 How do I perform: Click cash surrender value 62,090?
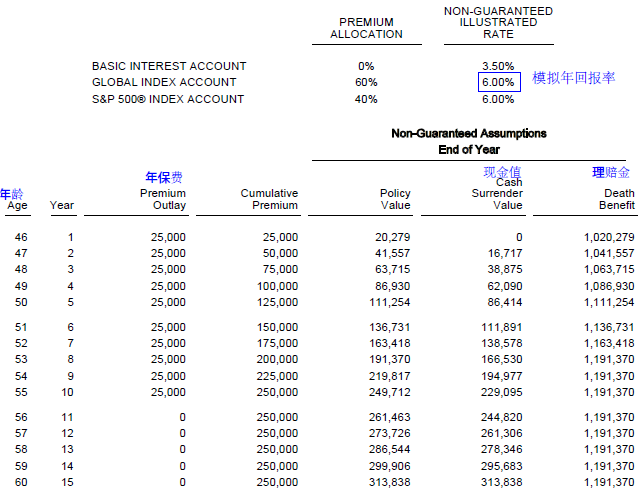click(505, 286)
